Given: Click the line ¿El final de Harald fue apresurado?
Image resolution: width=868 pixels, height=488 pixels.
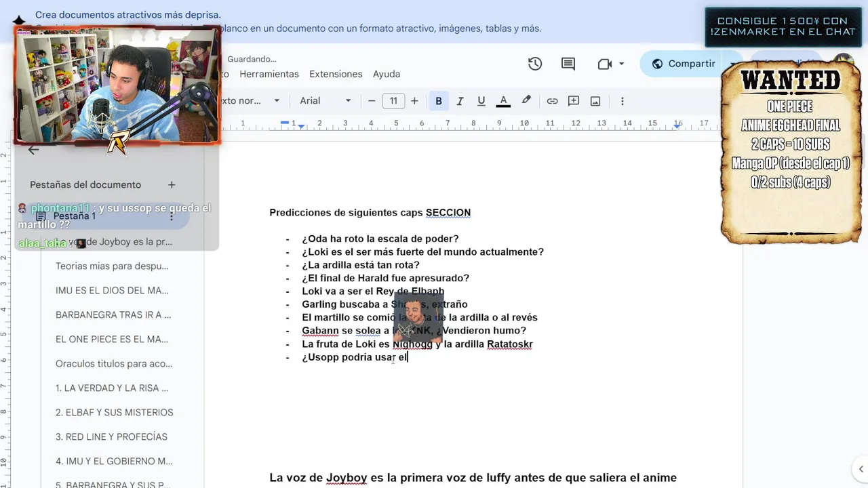Looking at the screenshot, I should point(385,278).
